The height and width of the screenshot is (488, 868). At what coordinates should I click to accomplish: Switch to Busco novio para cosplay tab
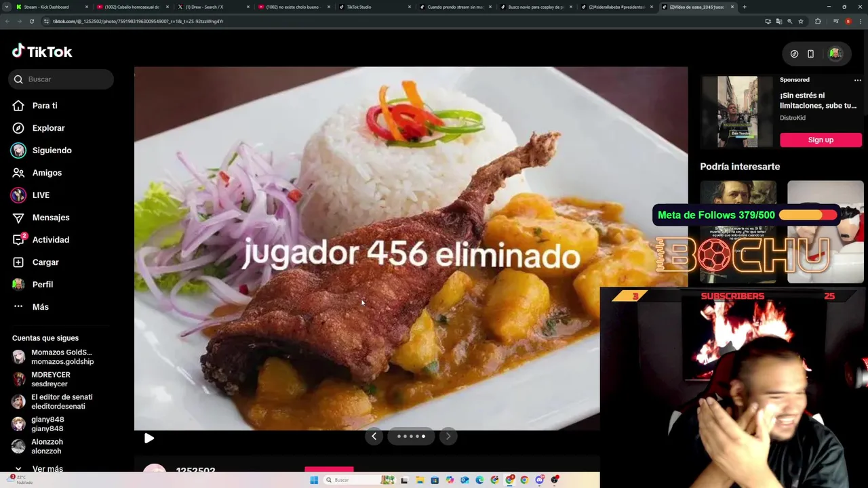[x=536, y=7]
